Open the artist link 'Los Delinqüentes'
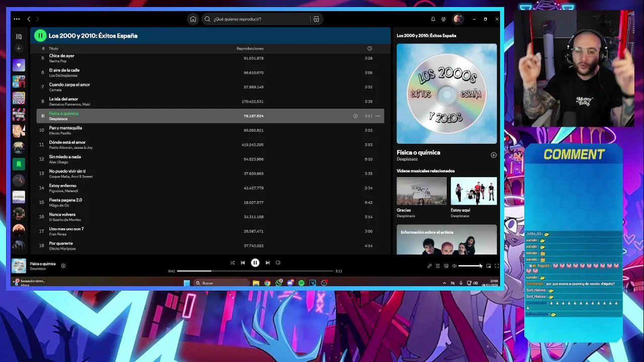The height and width of the screenshot is (362, 644). point(63,75)
